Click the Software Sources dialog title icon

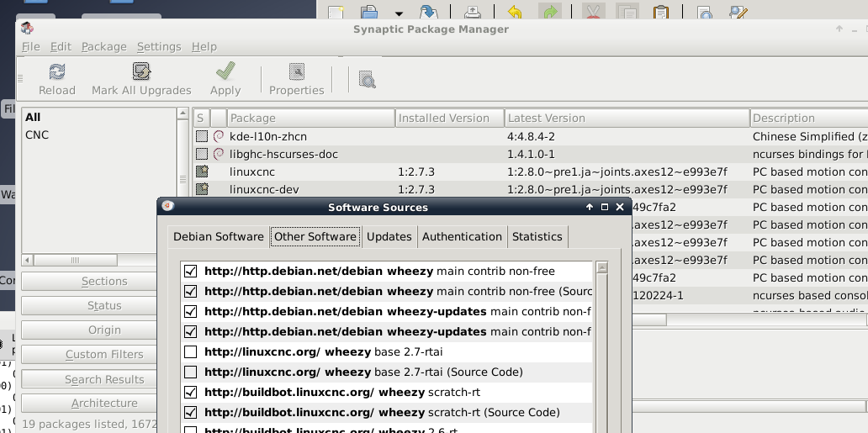coord(167,207)
